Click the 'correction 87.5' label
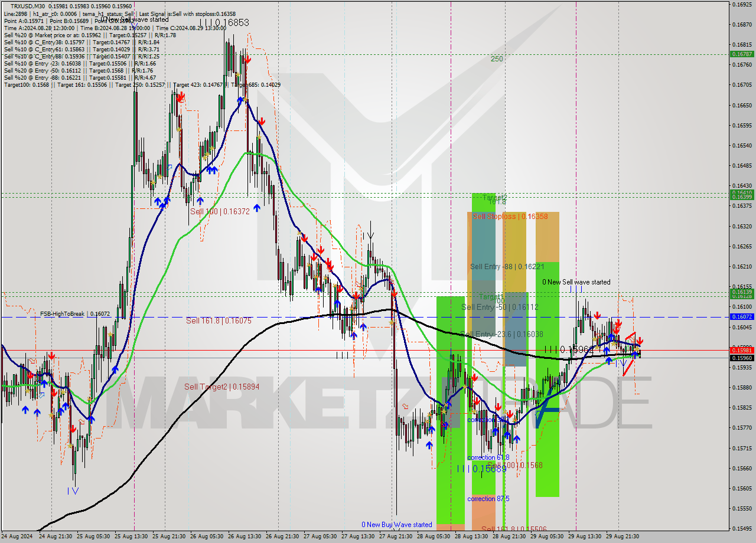Image resolution: width=756 pixels, height=543 pixels. point(488,499)
